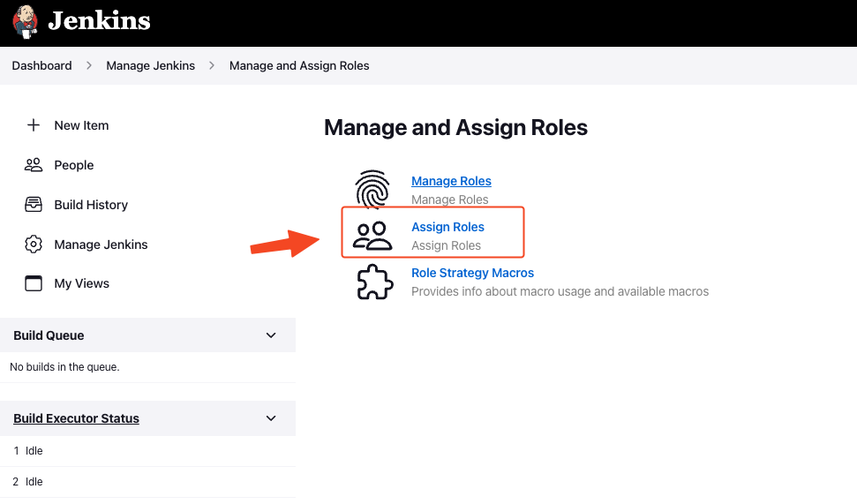Viewport: 857px width, 504px height.
Task: Click the New Item plus icon
Action: (34, 125)
